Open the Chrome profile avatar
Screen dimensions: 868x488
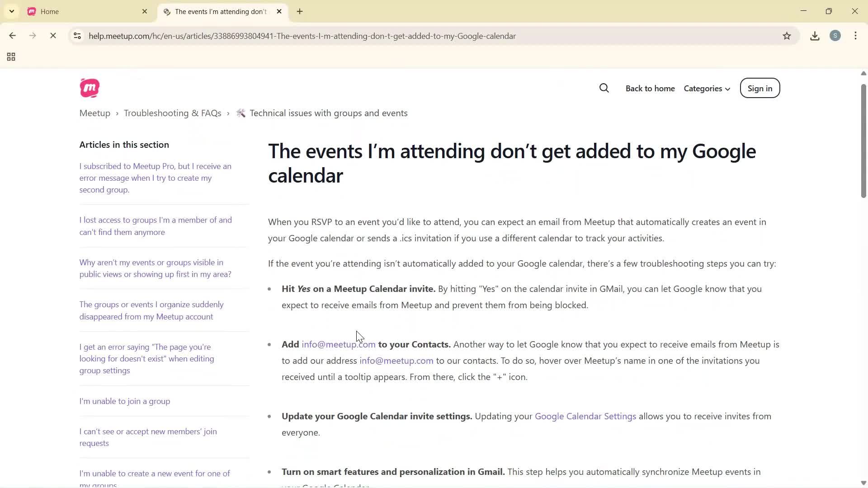(835, 36)
